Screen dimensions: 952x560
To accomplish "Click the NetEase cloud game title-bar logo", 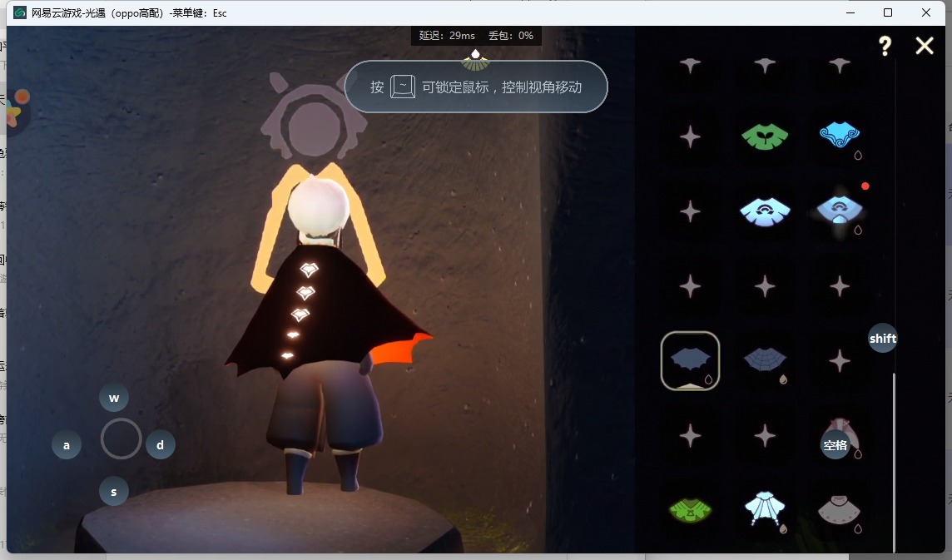I will pos(20,12).
